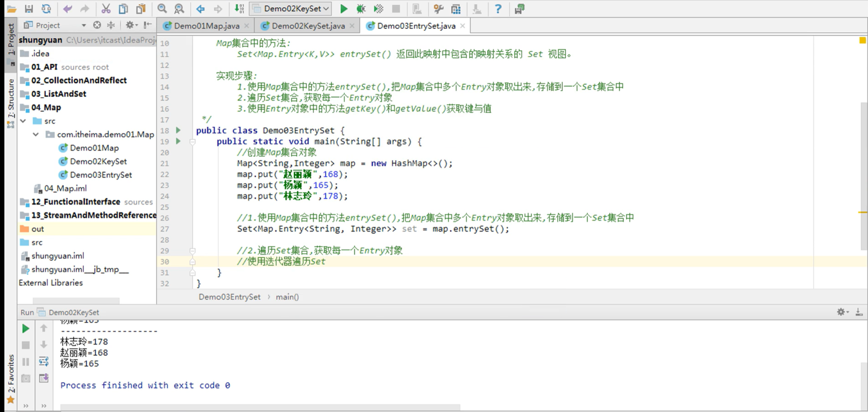Collapse the src folder in the Project tree
The height and width of the screenshot is (412, 868).
coord(23,121)
